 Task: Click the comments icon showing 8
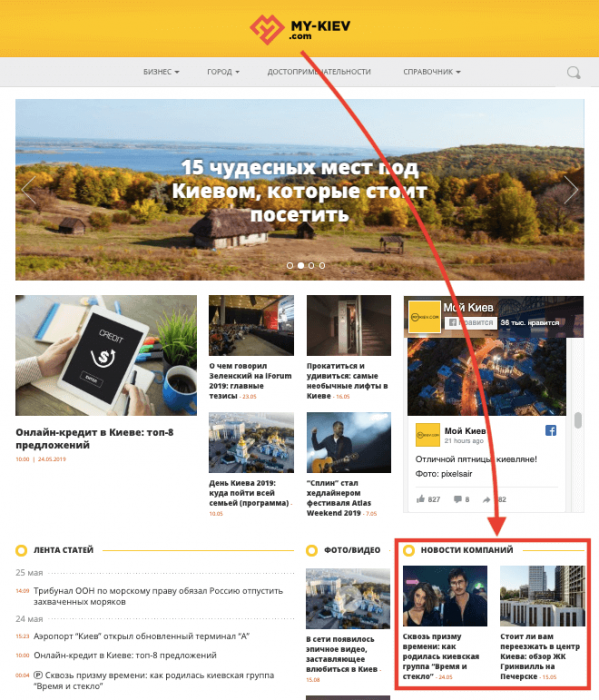[458, 499]
